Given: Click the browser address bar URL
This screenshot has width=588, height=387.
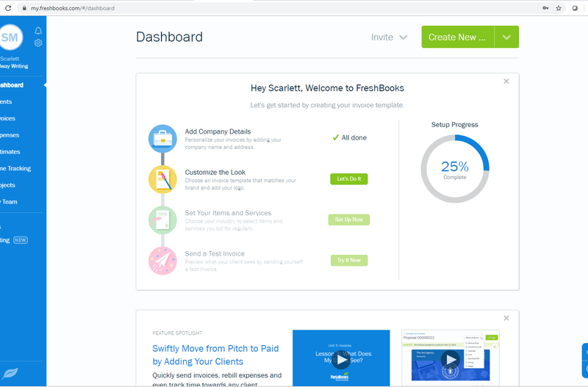Looking at the screenshot, I should pyautogui.click(x=73, y=8).
